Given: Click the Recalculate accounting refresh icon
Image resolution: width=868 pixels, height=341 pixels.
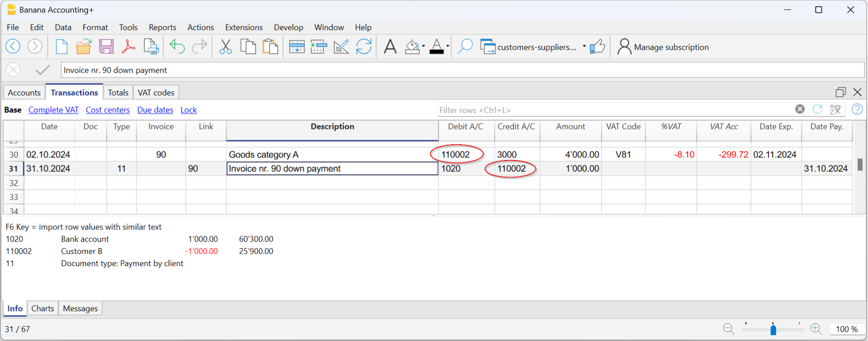Looking at the screenshot, I should coord(364,47).
